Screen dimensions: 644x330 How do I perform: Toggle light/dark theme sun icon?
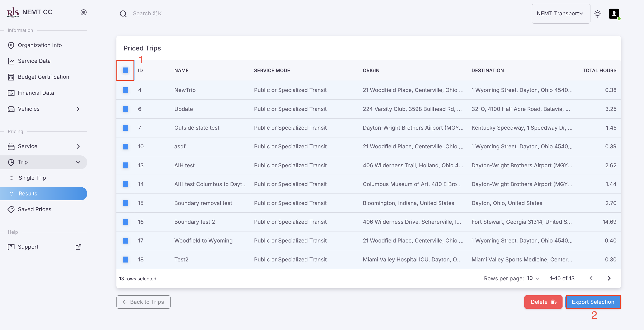tap(597, 14)
